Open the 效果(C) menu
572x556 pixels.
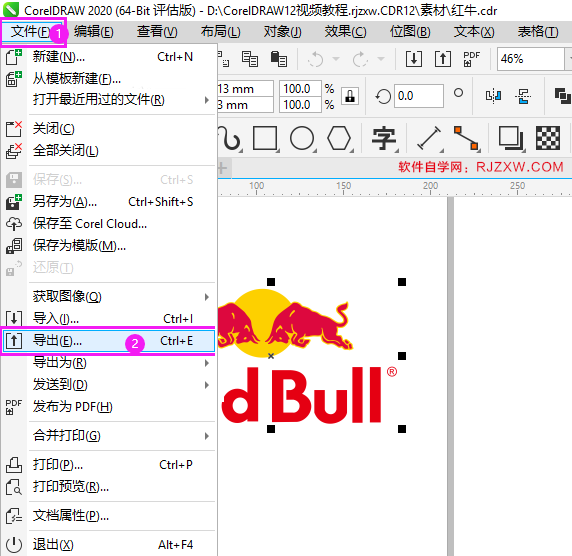[345, 32]
